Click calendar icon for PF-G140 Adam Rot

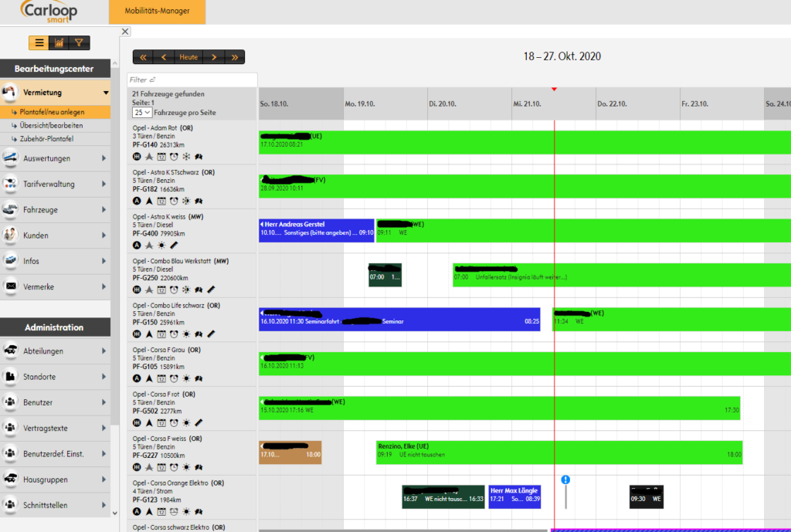click(161, 157)
